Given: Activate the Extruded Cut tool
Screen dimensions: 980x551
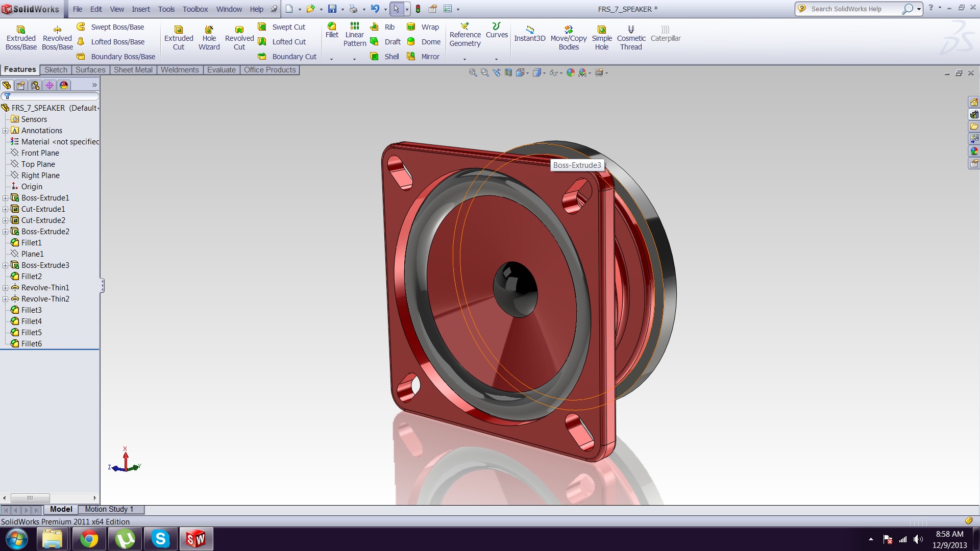Looking at the screenshot, I should click(x=179, y=38).
